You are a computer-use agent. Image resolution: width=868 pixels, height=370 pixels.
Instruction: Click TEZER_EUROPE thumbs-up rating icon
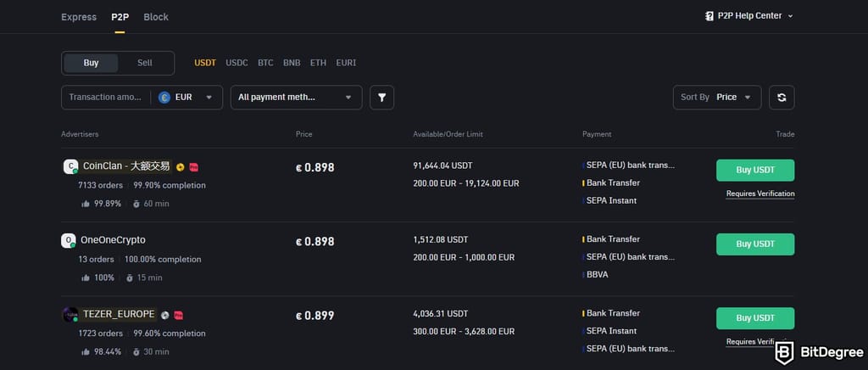tap(86, 352)
